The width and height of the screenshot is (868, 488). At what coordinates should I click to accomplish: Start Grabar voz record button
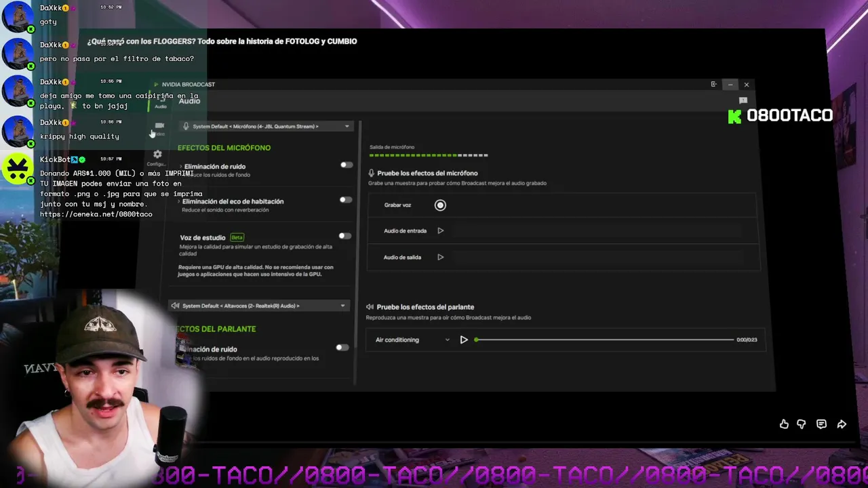tap(440, 205)
